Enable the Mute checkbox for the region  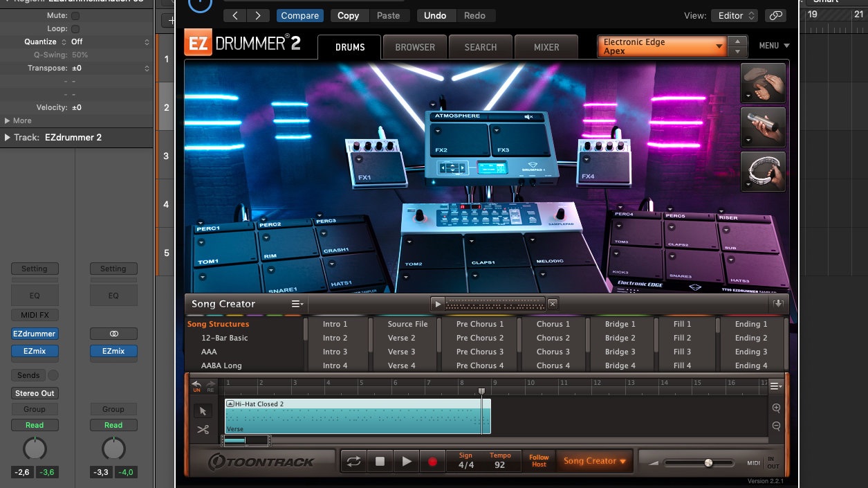75,15
